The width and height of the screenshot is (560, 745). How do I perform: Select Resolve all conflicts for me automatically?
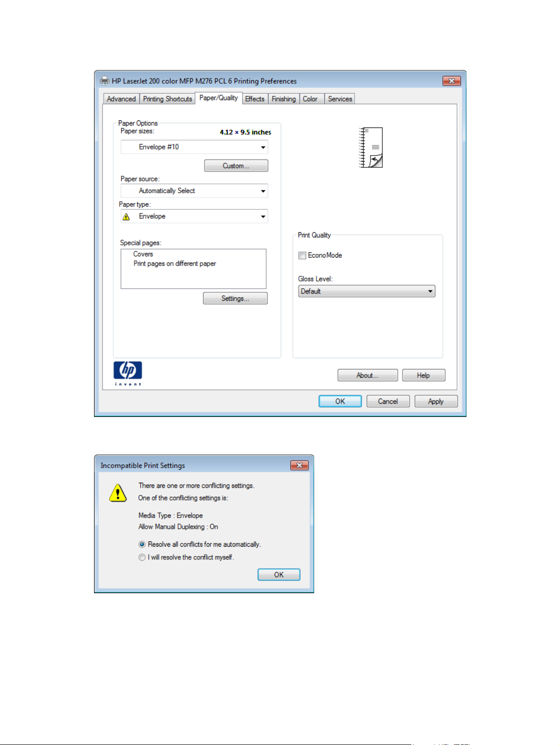pyautogui.click(x=142, y=544)
